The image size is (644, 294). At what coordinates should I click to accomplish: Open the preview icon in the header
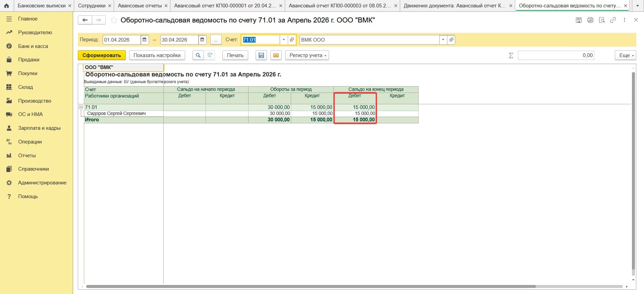[602, 20]
